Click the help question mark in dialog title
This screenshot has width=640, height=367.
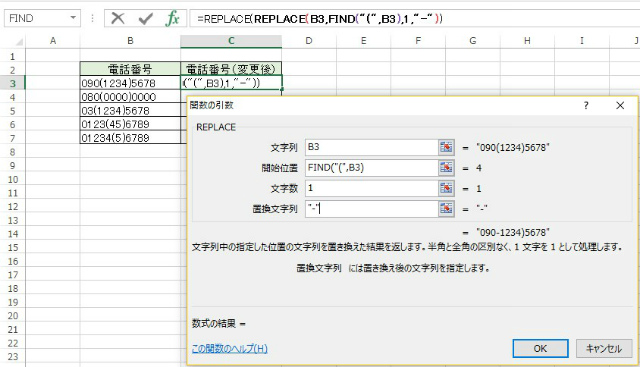(x=586, y=105)
